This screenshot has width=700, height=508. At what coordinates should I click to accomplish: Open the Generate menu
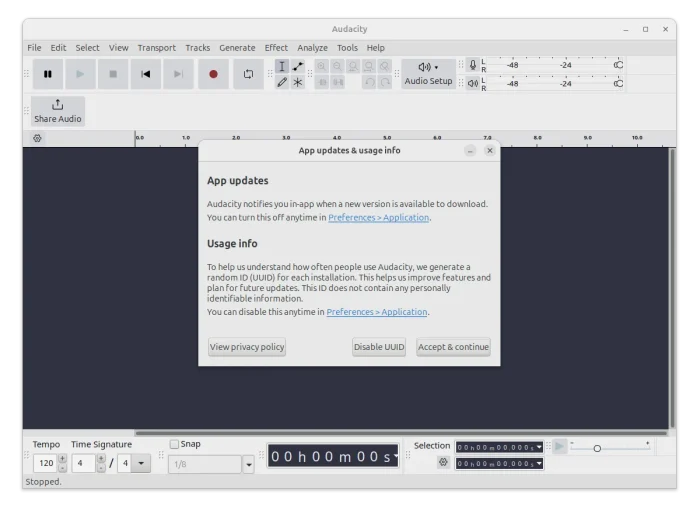click(237, 48)
